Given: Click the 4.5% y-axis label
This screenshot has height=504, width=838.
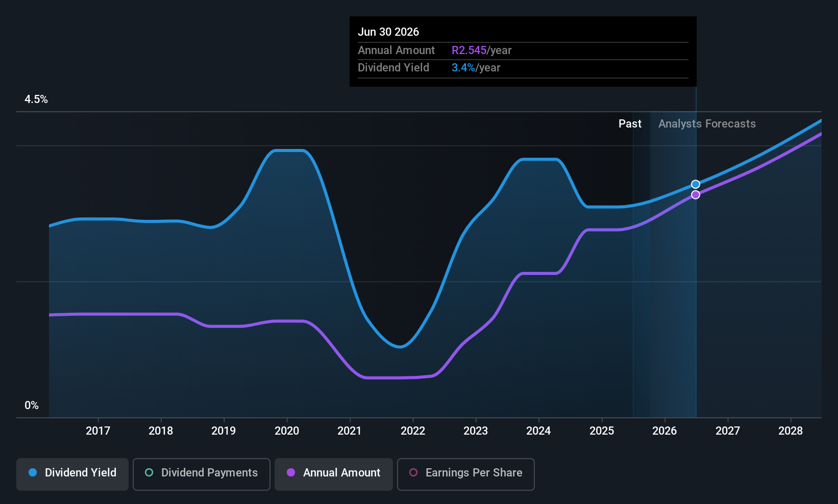Looking at the screenshot, I should tap(36, 99).
